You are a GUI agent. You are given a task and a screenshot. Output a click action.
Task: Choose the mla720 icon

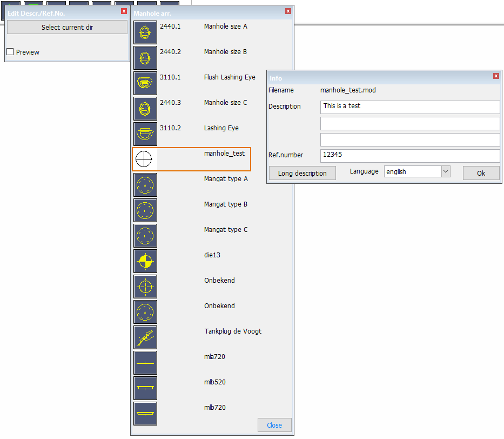coord(145,363)
